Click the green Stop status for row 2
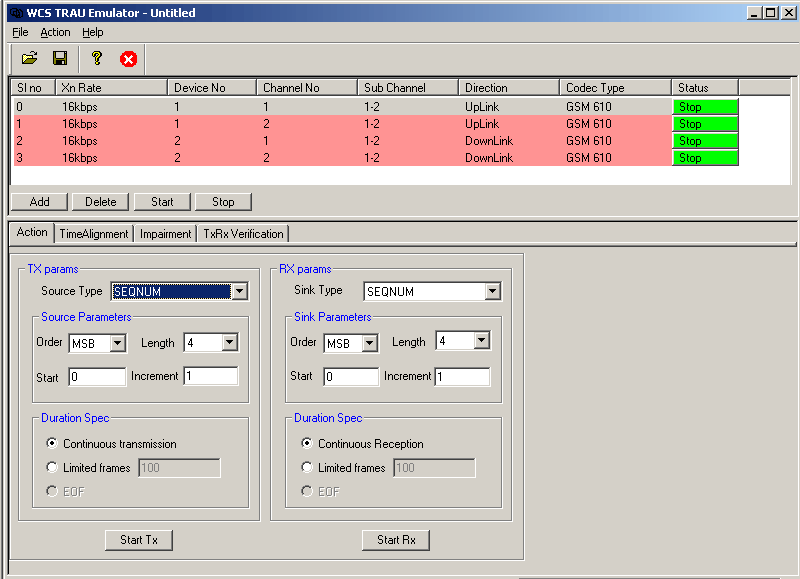 (705, 141)
